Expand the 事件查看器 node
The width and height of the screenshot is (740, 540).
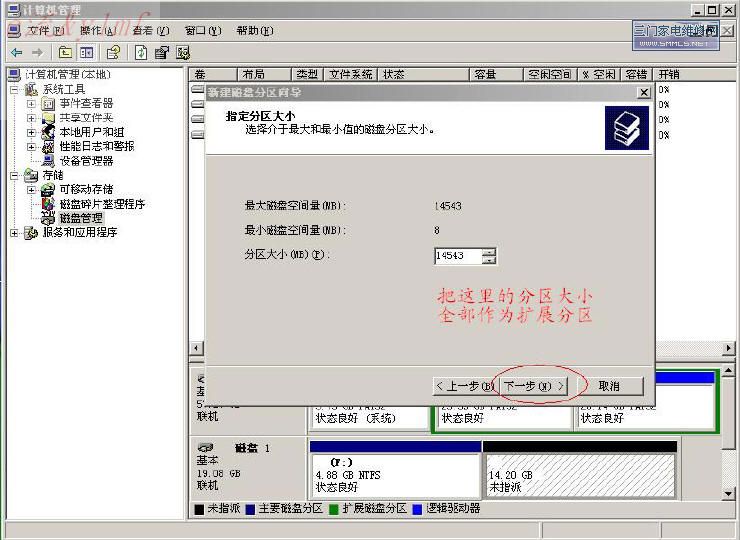click(31, 103)
